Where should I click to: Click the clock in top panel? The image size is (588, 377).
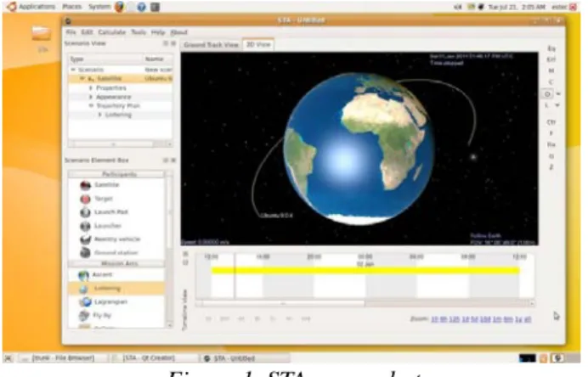517,7
